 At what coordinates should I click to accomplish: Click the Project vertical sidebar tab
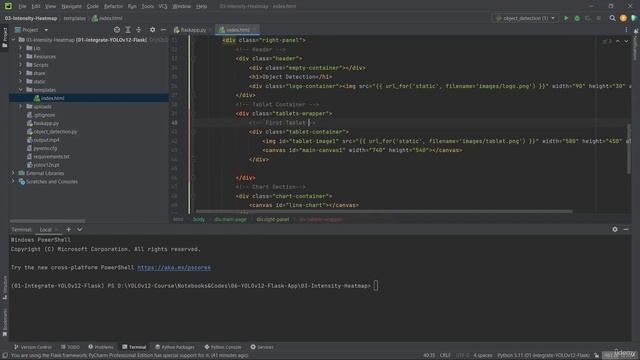click(x=4, y=38)
